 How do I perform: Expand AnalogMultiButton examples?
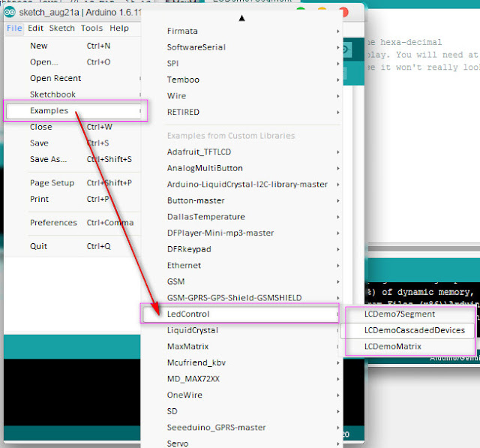241,168
